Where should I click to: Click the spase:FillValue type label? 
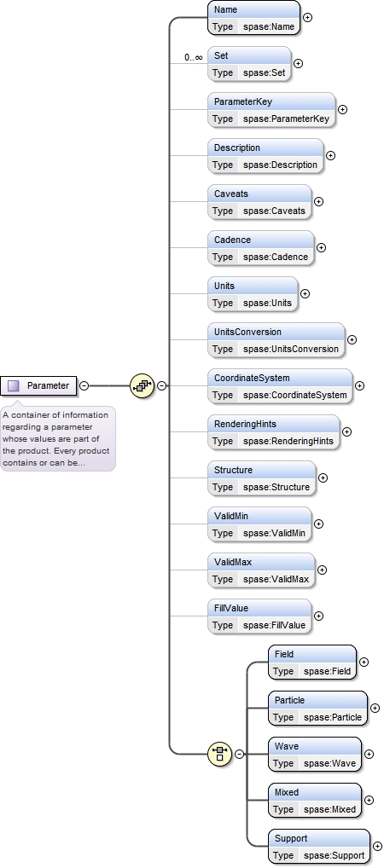274,625
